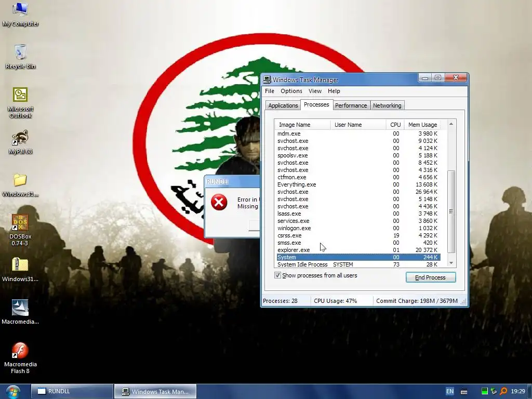Click the Task Manager resize grip
Viewport: 532px width, 399px height.
(463, 302)
